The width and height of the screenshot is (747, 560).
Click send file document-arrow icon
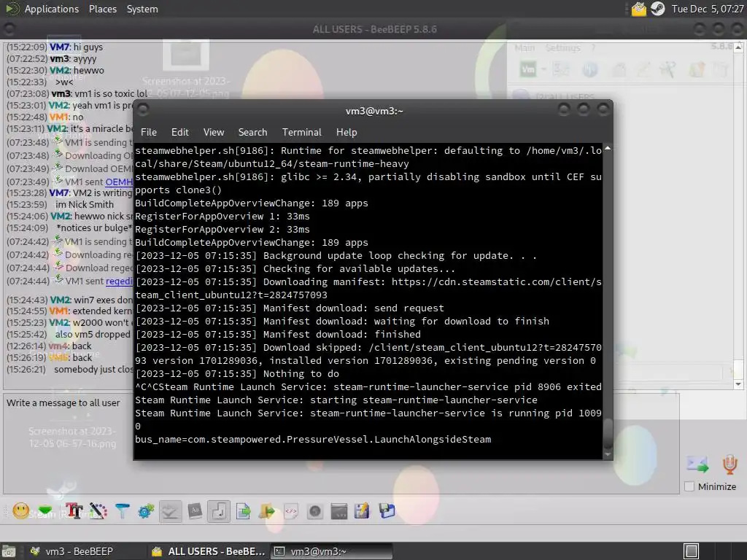click(x=243, y=511)
